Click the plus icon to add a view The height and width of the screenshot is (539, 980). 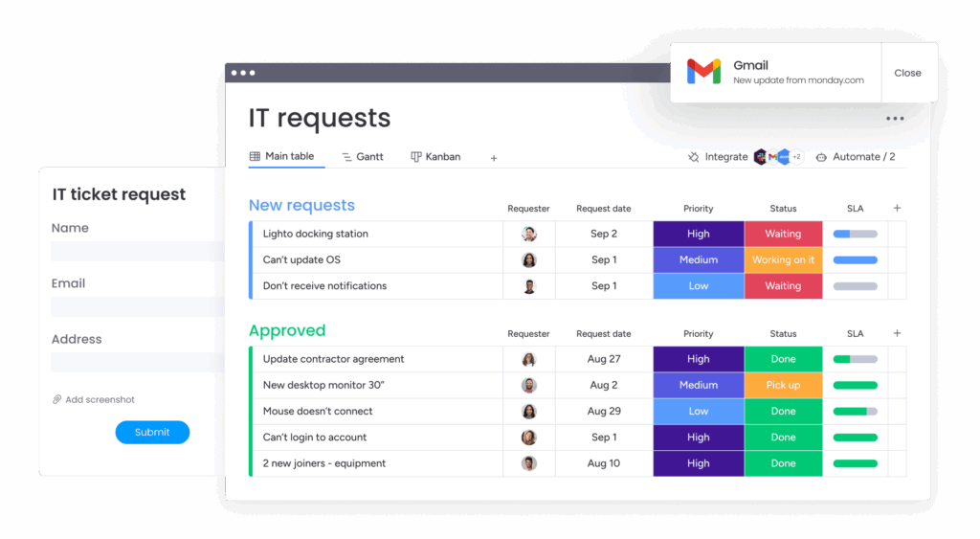click(494, 158)
